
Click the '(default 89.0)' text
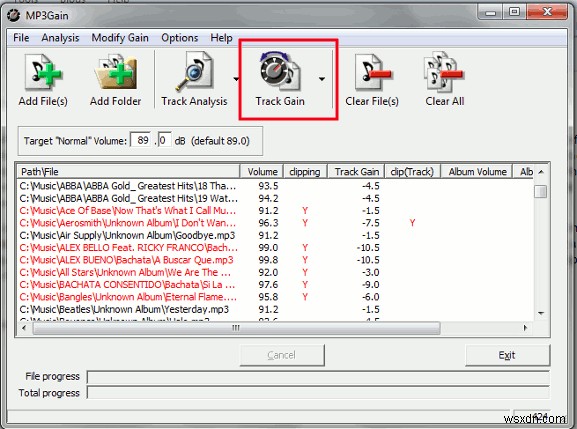[220, 141]
